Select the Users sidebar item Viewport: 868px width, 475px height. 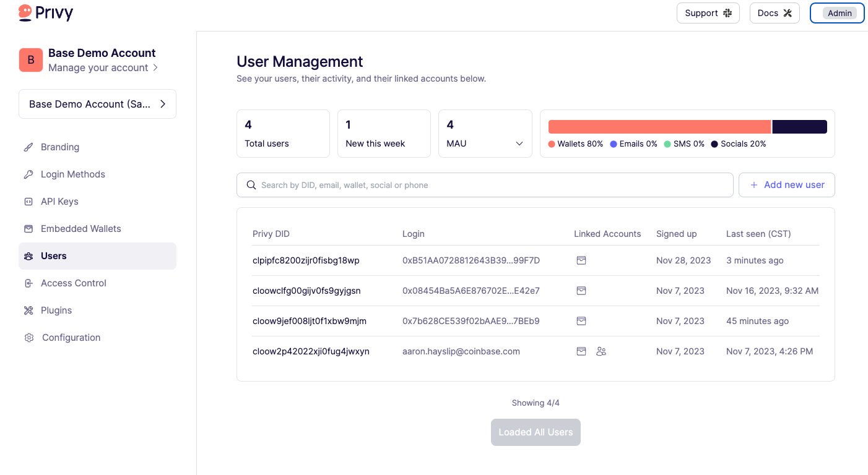coord(97,256)
